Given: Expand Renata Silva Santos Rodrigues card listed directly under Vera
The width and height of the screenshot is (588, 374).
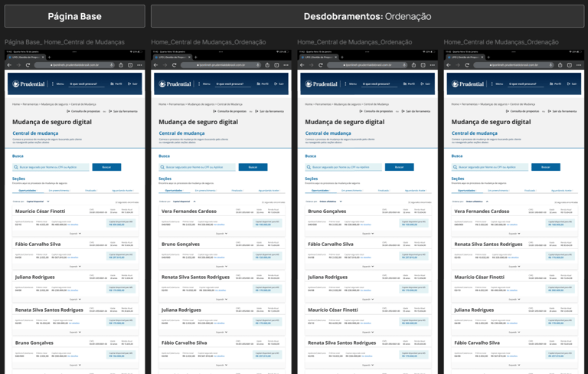Looking at the screenshot, I should pos(514,267).
